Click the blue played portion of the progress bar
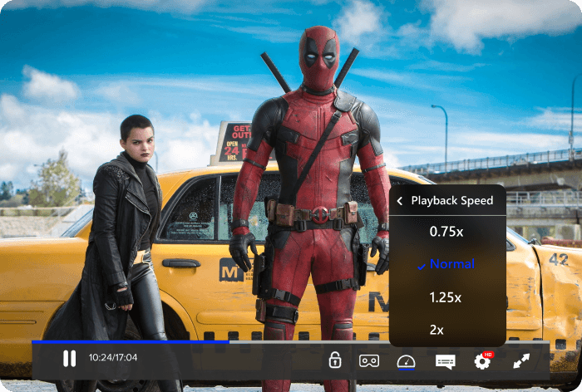Image resolution: width=582 pixels, height=392 pixels. click(131, 342)
